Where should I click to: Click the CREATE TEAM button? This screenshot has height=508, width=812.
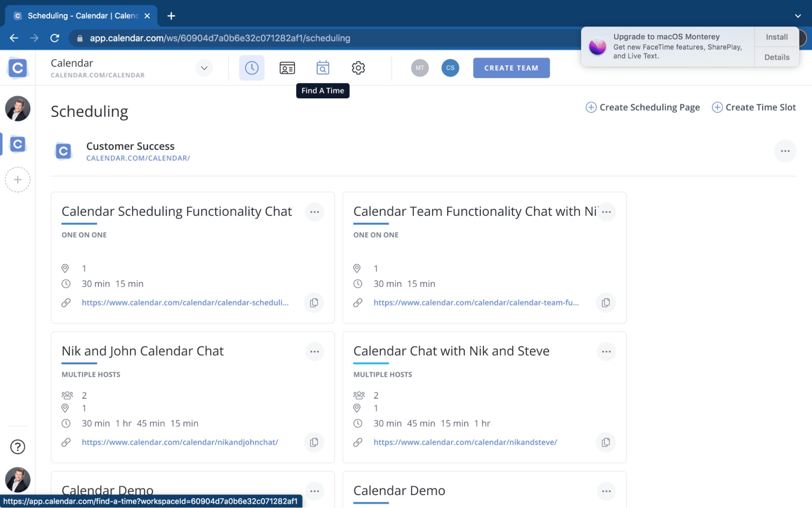pyautogui.click(x=511, y=68)
